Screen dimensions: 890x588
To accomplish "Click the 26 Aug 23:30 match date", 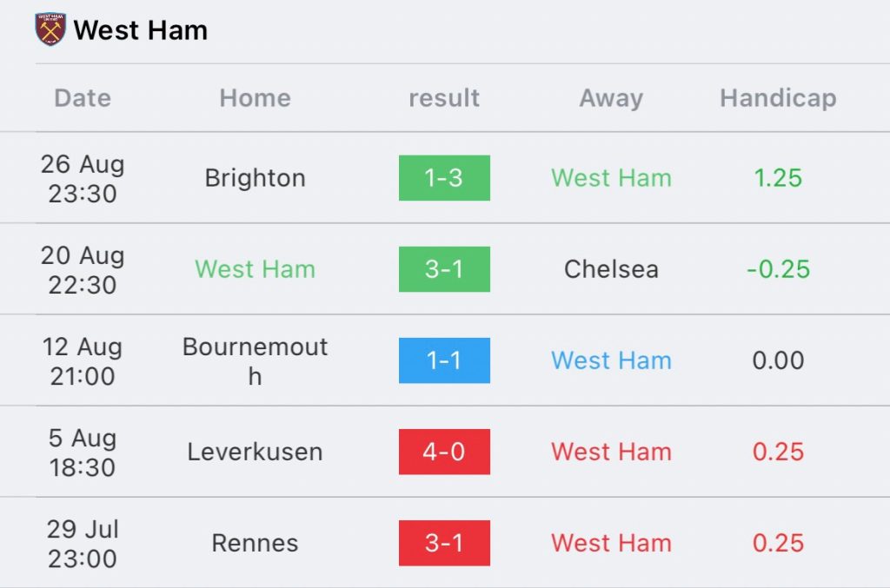I will [x=83, y=179].
